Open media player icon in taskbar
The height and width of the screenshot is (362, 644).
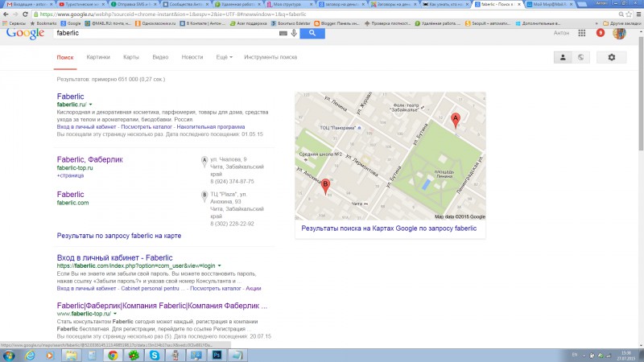tap(50, 355)
